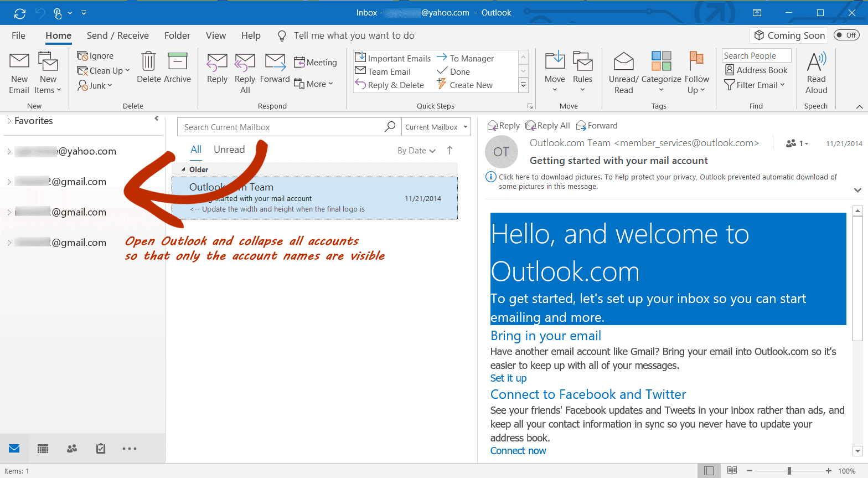Click the Reply envelope icon in ribbon
This screenshot has width=868, height=478.
[x=217, y=62]
